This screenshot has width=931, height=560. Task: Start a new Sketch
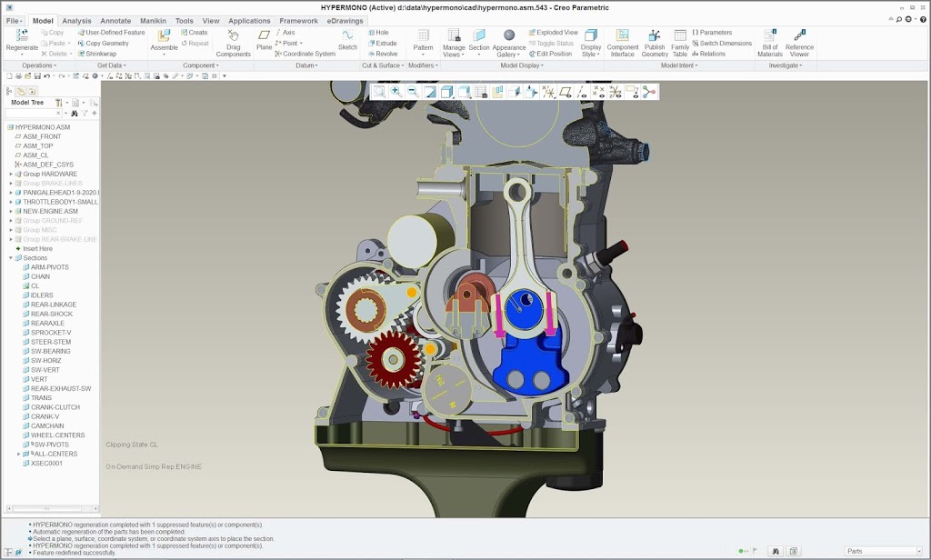pos(347,36)
